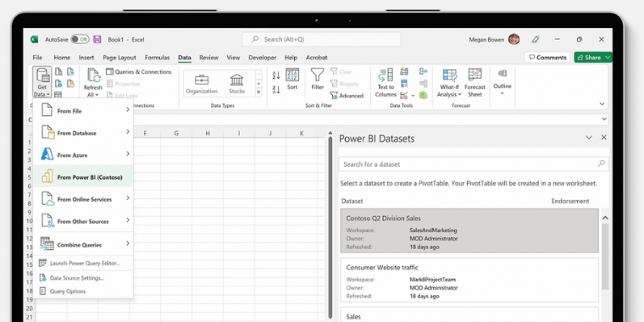Screen dimensions: 644x322
Task: Open Query Options
Action: (x=83, y=291)
